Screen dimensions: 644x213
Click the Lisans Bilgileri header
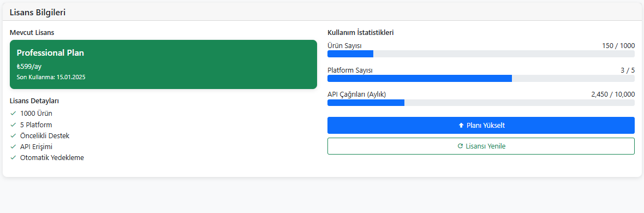(x=38, y=13)
